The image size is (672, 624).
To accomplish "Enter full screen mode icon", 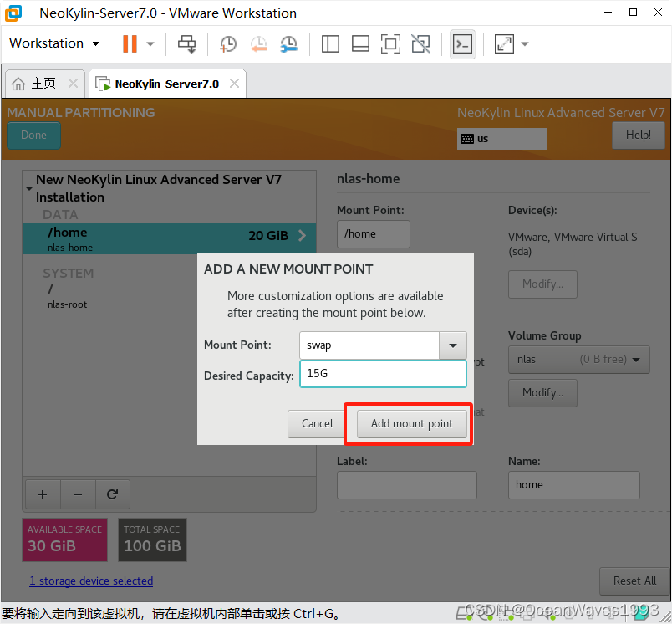I will [x=390, y=43].
